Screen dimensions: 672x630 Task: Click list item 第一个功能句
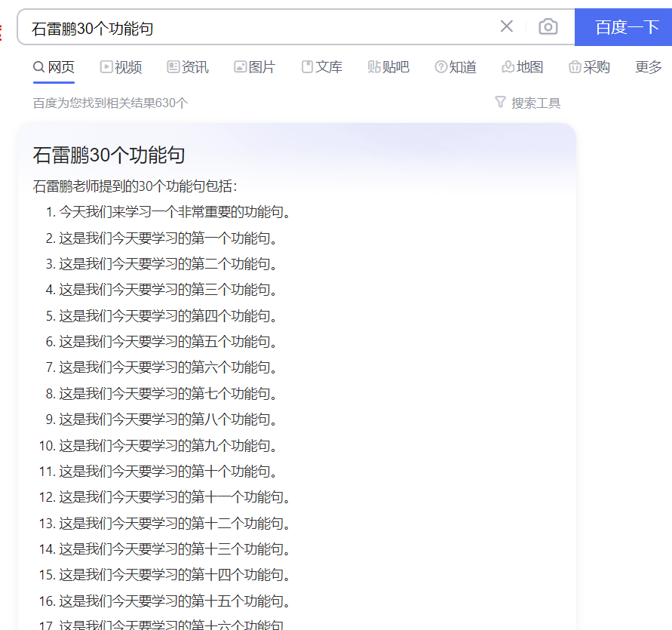(x=169, y=238)
